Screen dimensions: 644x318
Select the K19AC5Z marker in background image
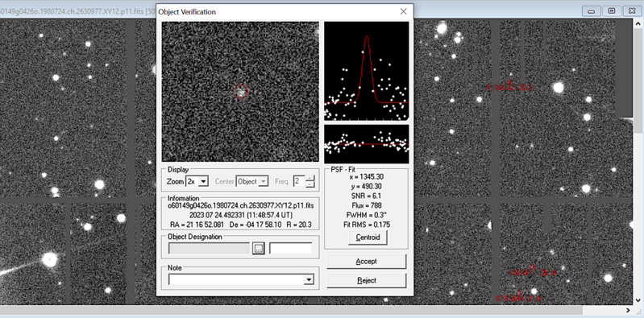tap(509, 88)
